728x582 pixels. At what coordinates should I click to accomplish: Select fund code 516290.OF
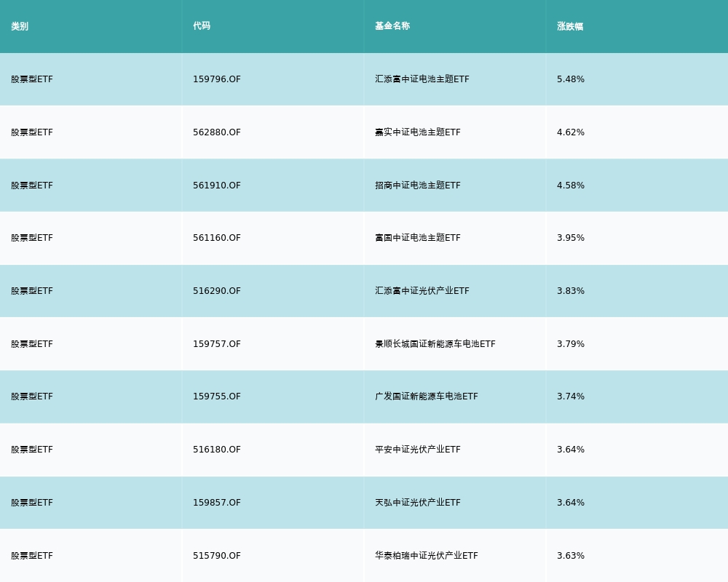point(217,291)
